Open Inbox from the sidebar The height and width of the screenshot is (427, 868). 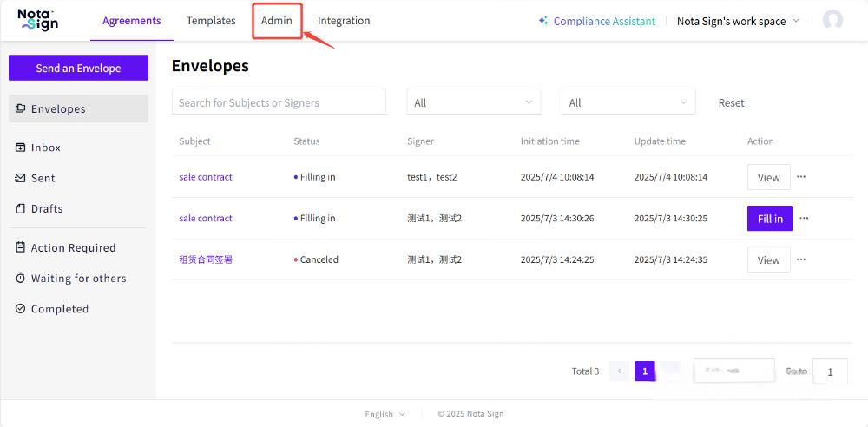tap(45, 148)
